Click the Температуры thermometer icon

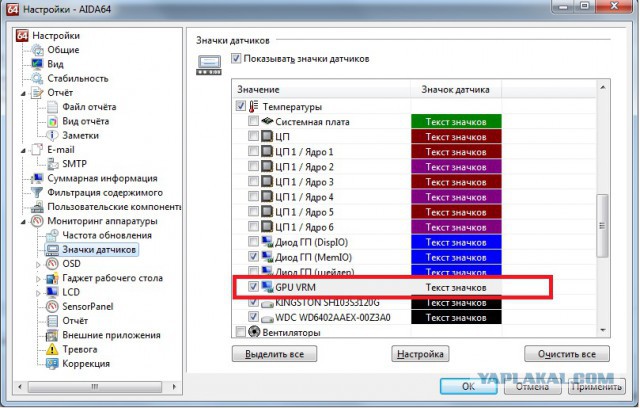[253, 106]
